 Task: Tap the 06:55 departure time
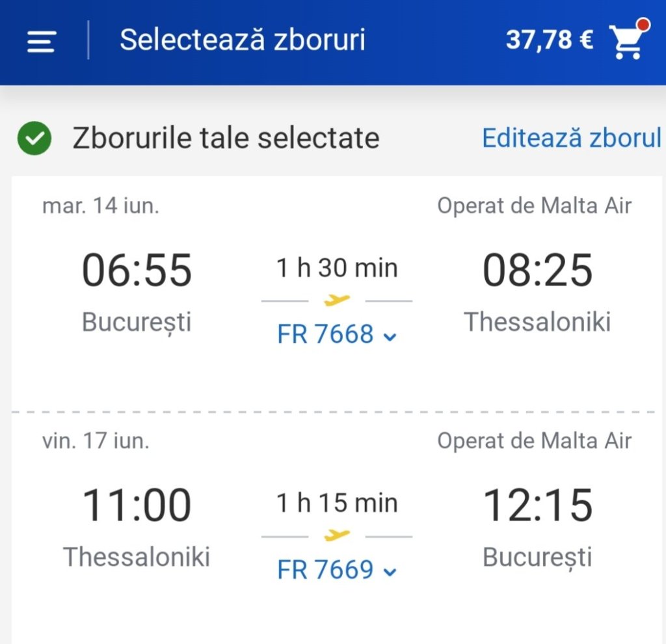[x=137, y=271]
